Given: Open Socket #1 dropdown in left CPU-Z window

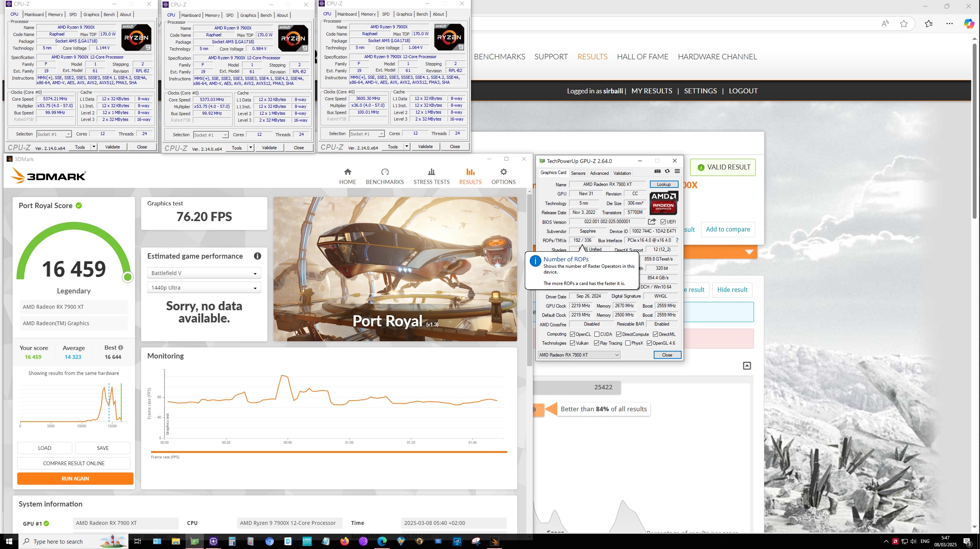Looking at the screenshot, I should [x=54, y=134].
